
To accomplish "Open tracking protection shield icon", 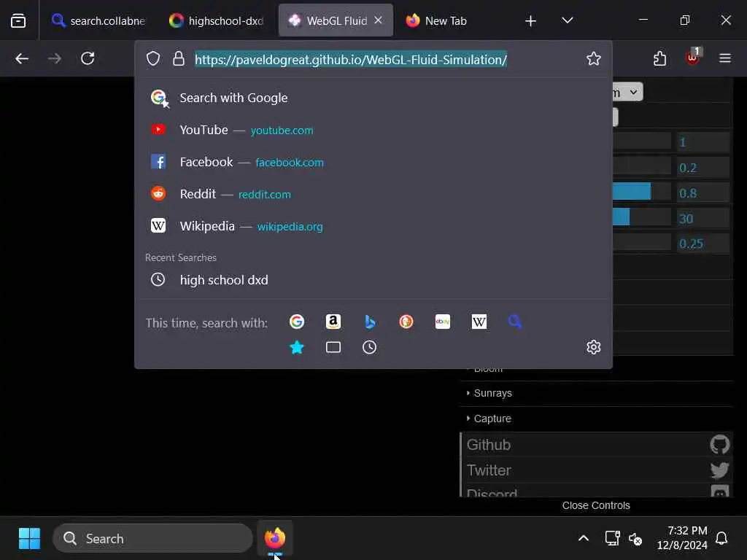I will click(153, 59).
